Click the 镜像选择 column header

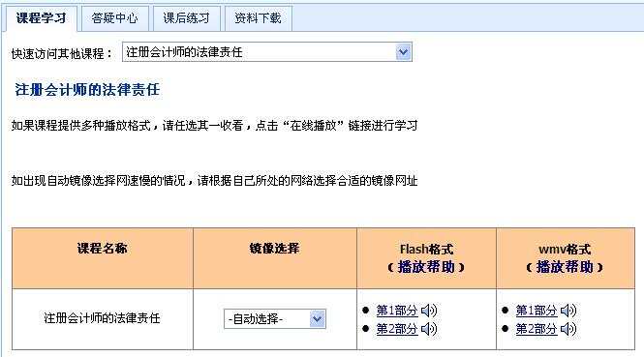274,249
